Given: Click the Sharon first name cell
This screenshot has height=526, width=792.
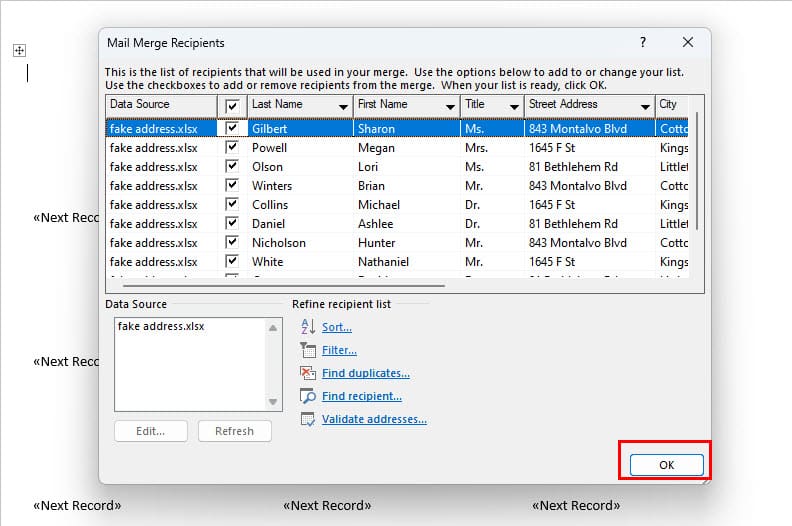Looking at the screenshot, I should pos(407,129).
